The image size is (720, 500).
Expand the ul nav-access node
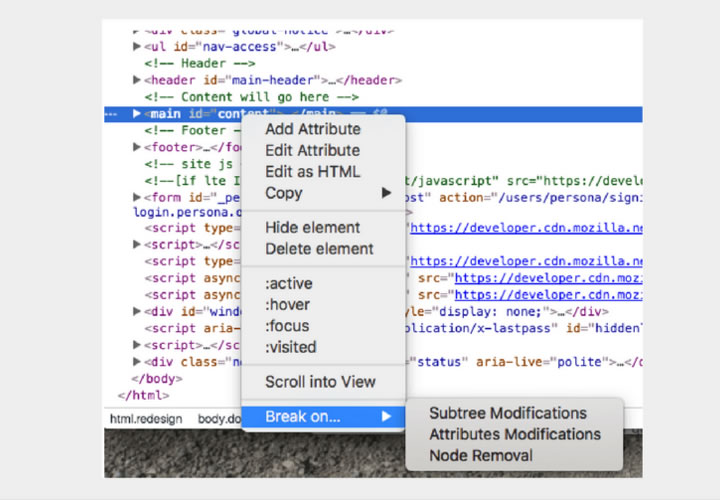pyautogui.click(x=137, y=46)
